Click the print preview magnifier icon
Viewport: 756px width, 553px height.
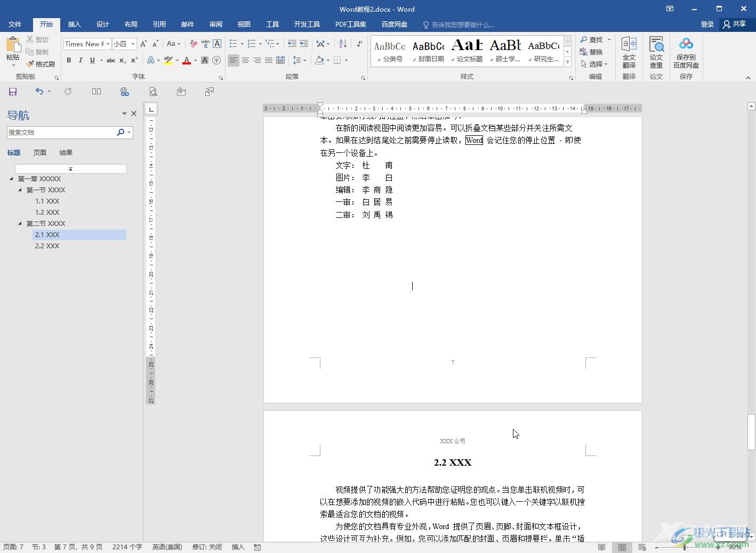(x=153, y=92)
